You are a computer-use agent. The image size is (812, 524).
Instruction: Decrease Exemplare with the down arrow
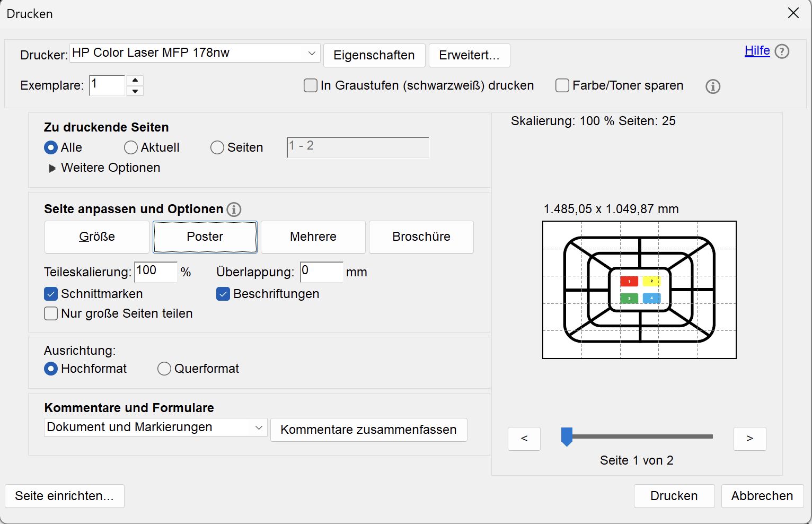[135, 91]
